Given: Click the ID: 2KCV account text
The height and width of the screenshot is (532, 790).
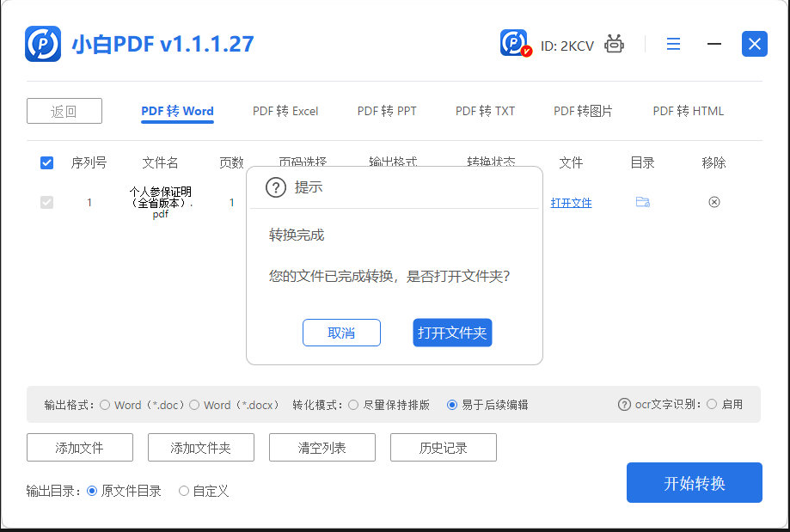Looking at the screenshot, I should [566, 46].
